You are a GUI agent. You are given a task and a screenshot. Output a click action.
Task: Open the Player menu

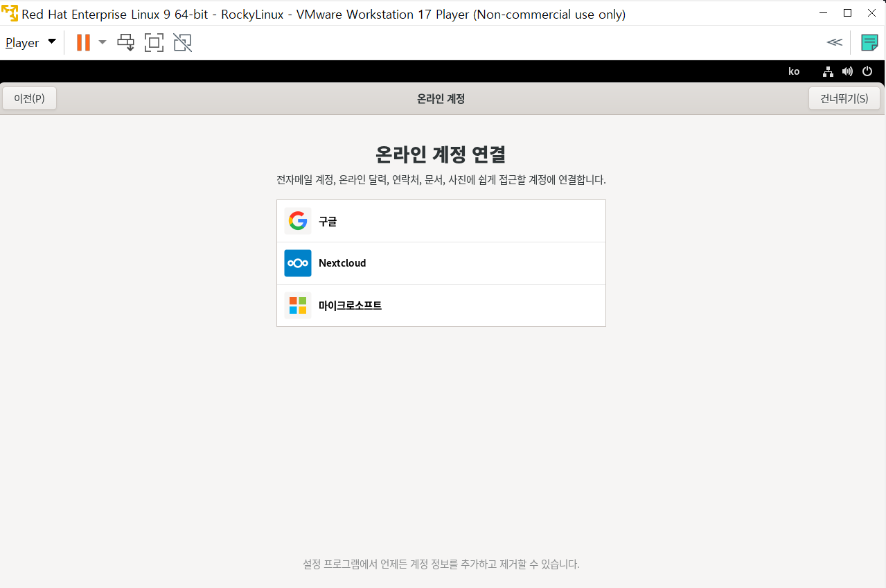click(x=30, y=42)
